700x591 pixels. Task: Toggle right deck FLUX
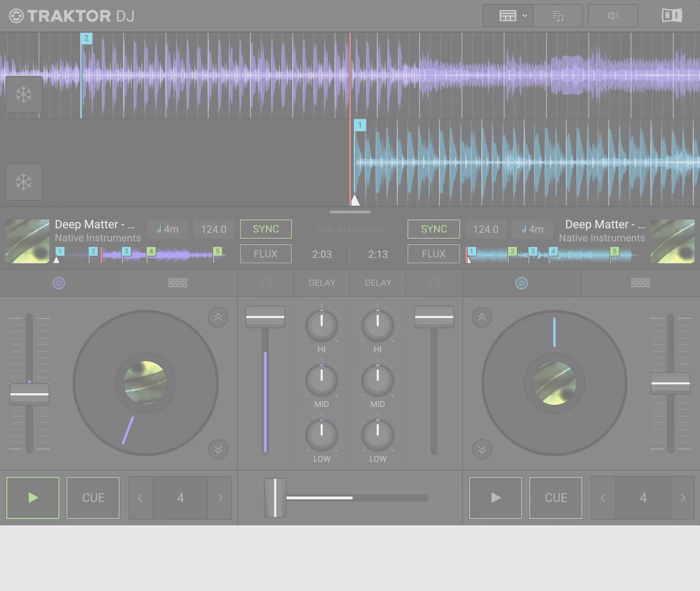[434, 254]
